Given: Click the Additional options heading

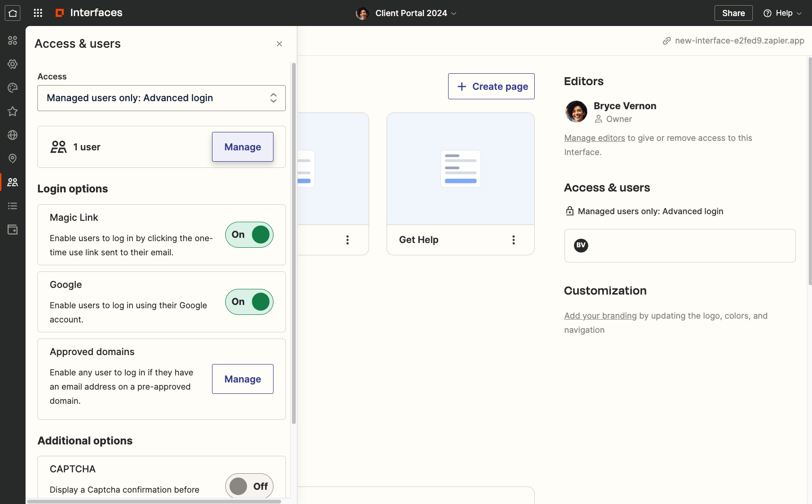Looking at the screenshot, I should pyautogui.click(x=85, y=441).
